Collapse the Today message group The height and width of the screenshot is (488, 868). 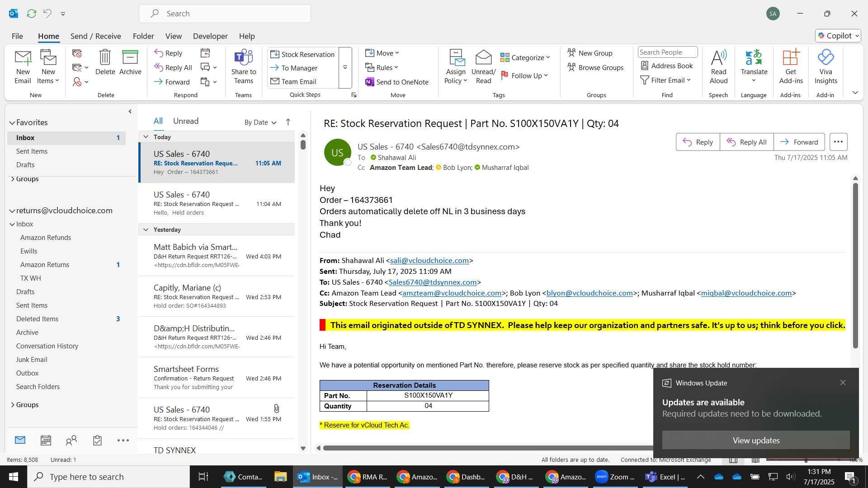pos(146,137)
